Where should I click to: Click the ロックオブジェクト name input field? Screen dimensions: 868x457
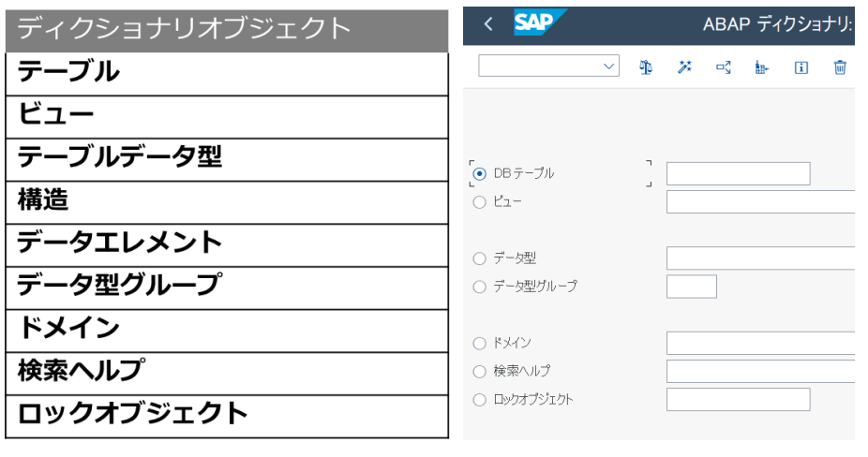(738, 400)
